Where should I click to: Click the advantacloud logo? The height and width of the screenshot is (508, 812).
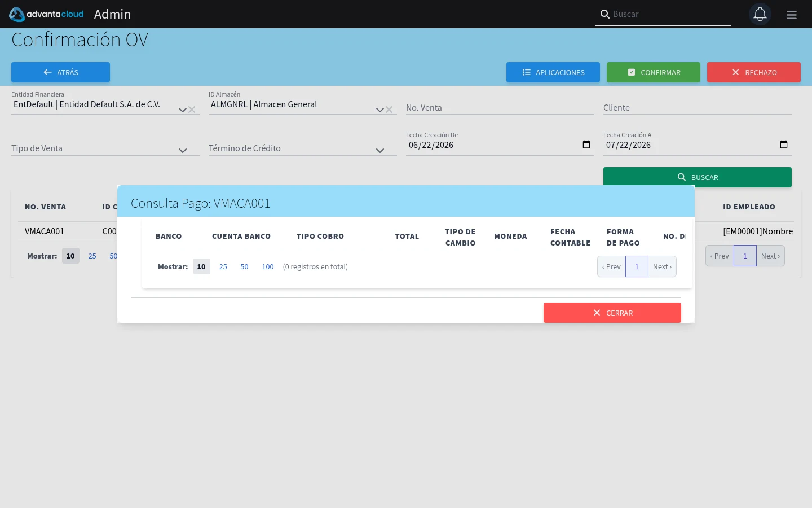click(46, 14)
